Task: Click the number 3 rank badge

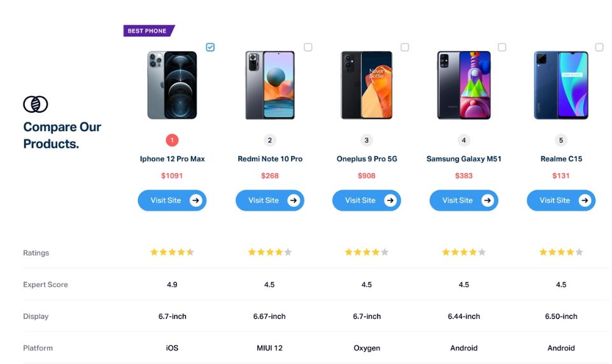Action: click(x=366, y=140)
